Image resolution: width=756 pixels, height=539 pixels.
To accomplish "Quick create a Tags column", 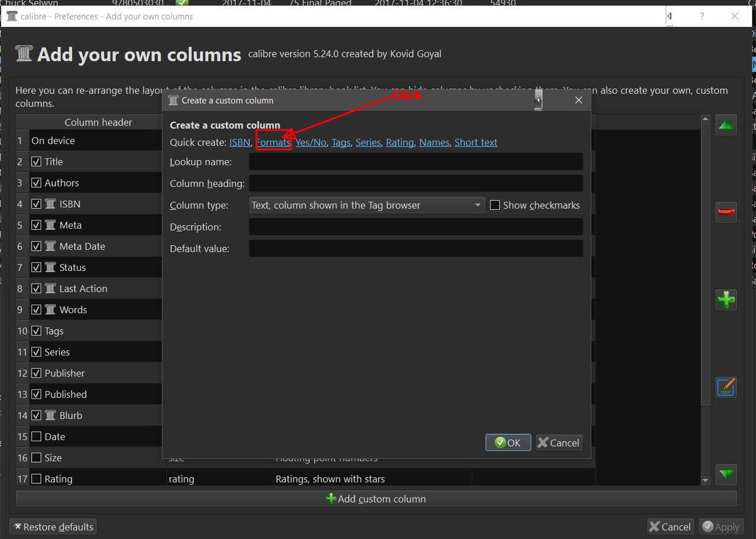I will 341,142.
